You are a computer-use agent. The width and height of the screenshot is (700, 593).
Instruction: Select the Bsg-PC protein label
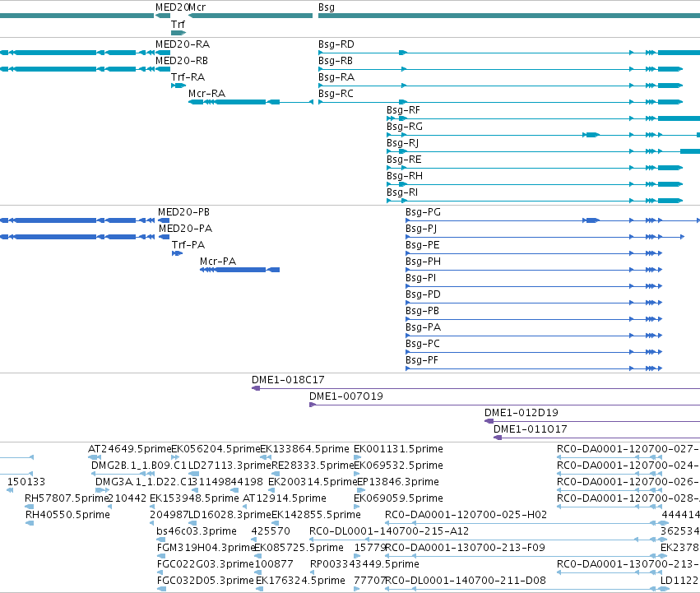tap(422, 345)
